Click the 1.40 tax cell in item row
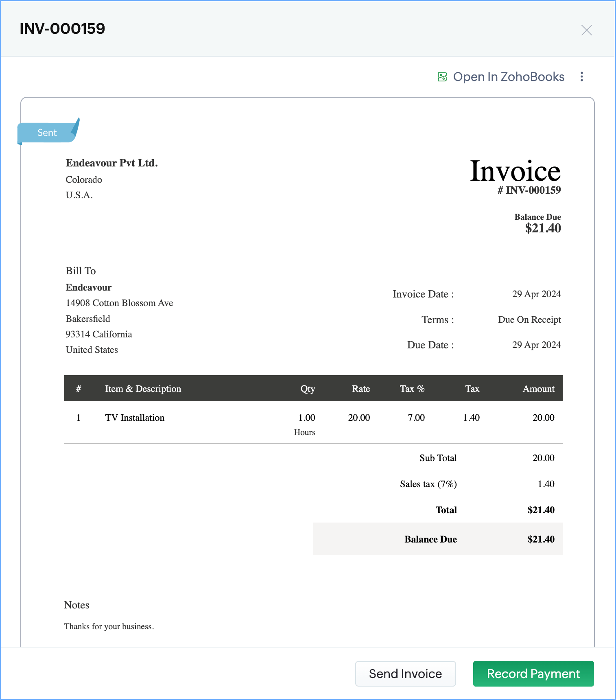 click(x=471, y=418)
